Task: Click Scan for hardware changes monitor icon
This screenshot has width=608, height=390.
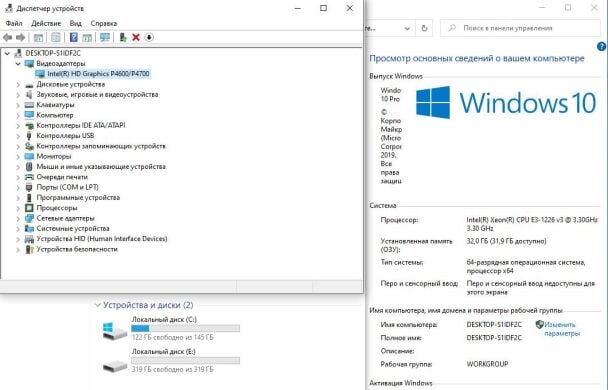Action: 105,37
